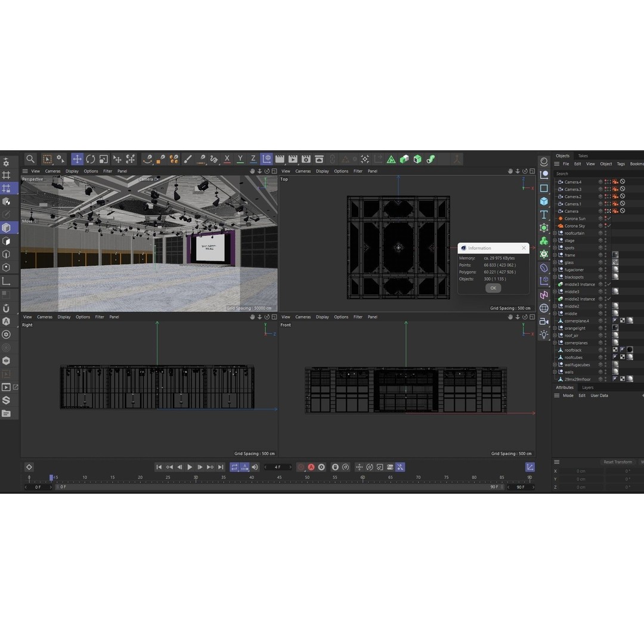Select the Rotate tool

[x=91, y=159]
